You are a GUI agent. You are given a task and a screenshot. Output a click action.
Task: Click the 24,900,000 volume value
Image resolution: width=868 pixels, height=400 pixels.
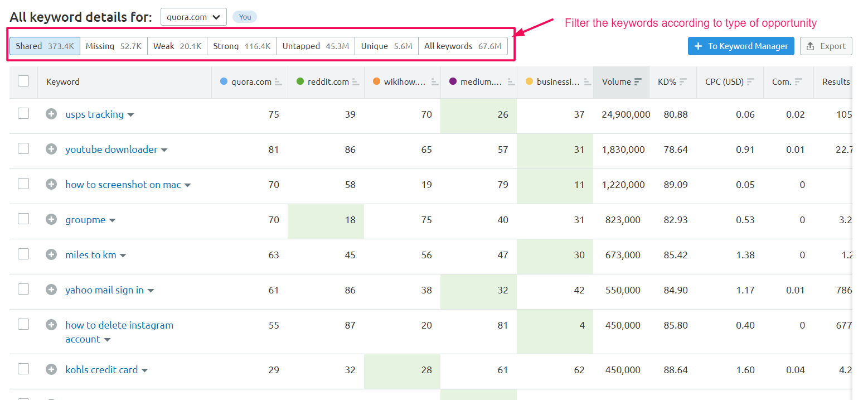pyautogui.click(x=626, y=114)
